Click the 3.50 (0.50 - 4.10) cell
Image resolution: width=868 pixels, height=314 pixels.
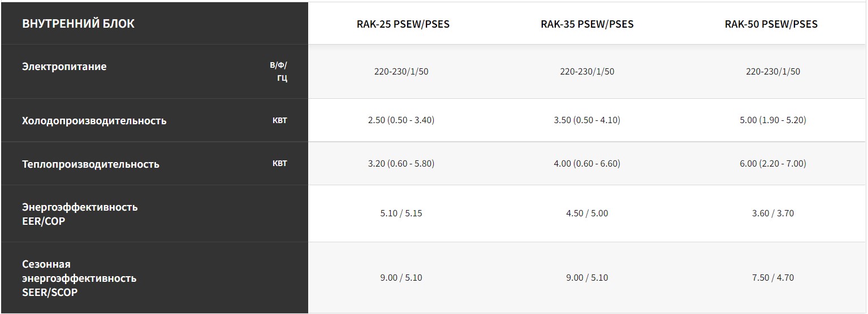point(587,120)
